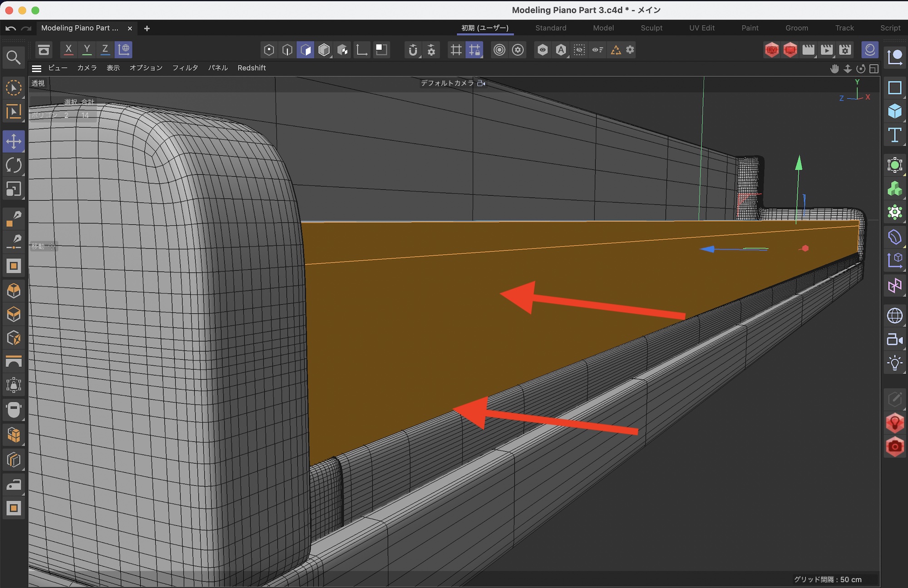Toggle X axis lock
This screenshot has width=908, height=588.
tap(69, 49)
